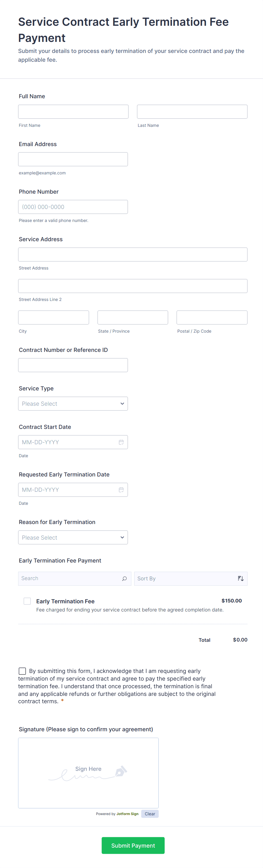This screenshot has width=263, height=868.
Task: Open the Contract Start Date calendar icon
Action: pyautogui.click(x=121, y=442)
